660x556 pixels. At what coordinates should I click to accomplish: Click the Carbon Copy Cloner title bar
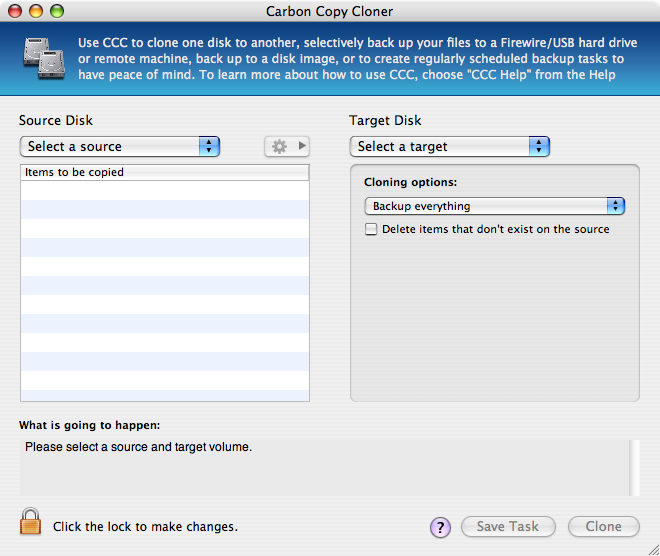click(x=330, y=12)
